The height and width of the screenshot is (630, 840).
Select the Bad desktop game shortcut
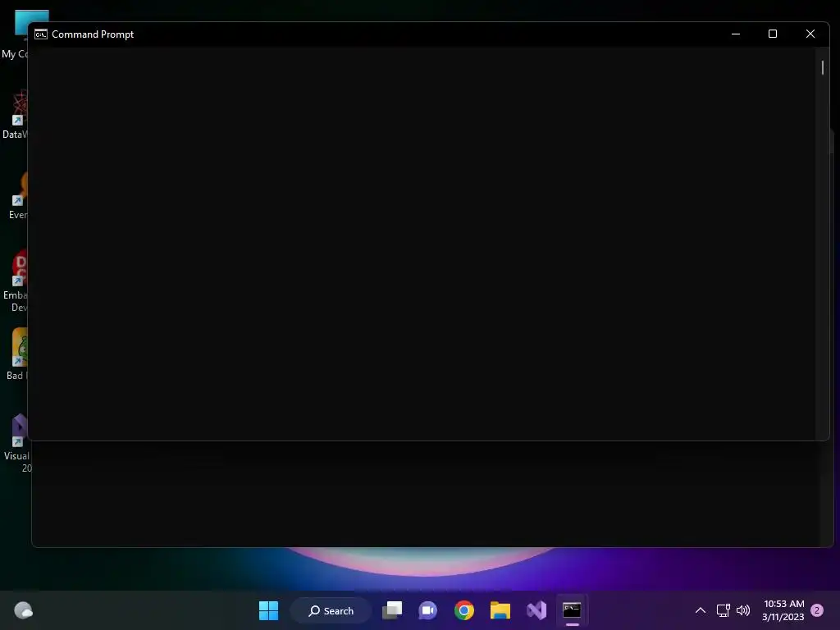point(16,354)
